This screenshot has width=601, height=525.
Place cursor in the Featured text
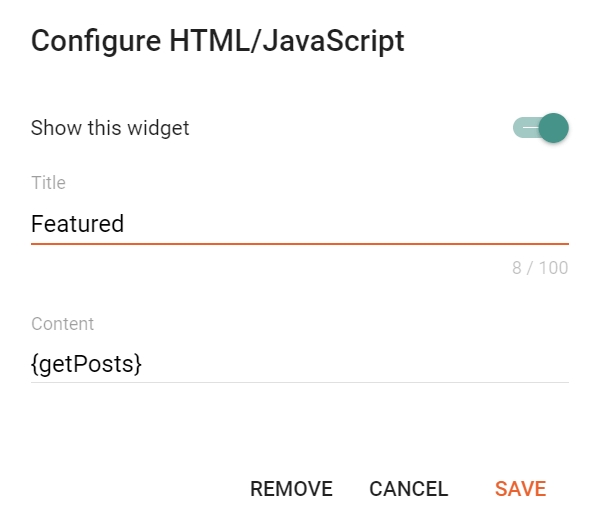pyautogui.click(x=77, y=224)
